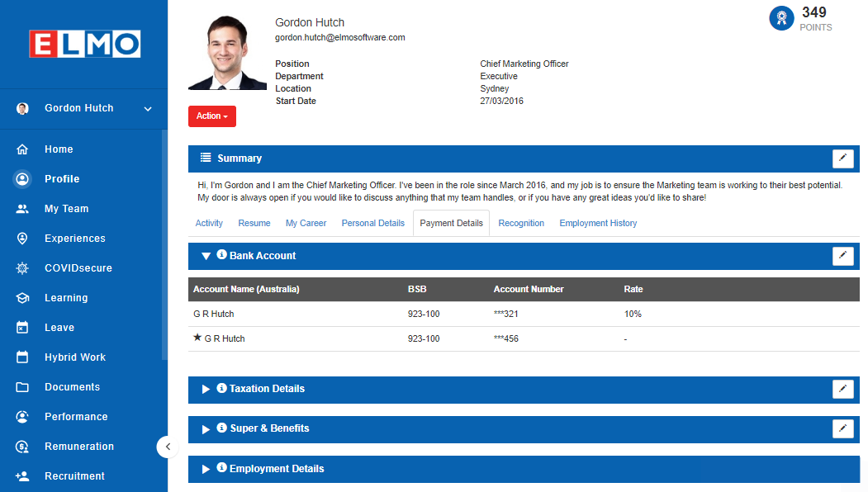Expand the Super & Benefits section
The image size is (868, 492).
point(206,429)
